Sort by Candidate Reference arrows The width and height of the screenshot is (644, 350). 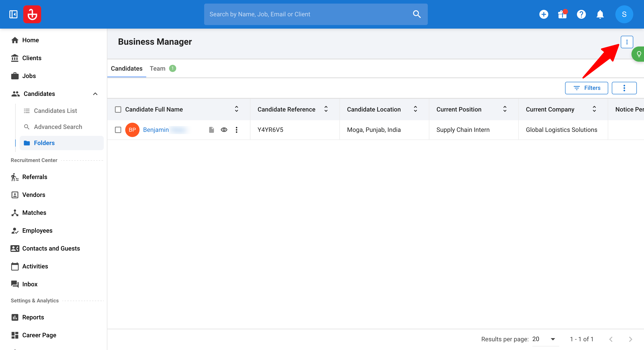pos(326,109)
